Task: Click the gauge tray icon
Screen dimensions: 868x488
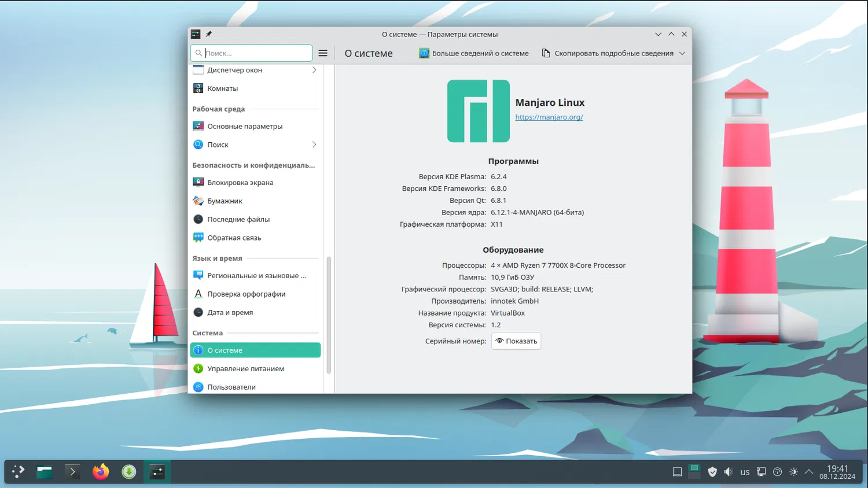Action: tap(778, 472)
